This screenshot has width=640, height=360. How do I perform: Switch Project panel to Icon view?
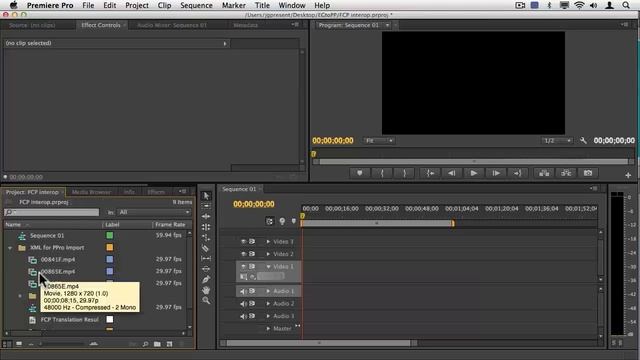coord(19,344)
